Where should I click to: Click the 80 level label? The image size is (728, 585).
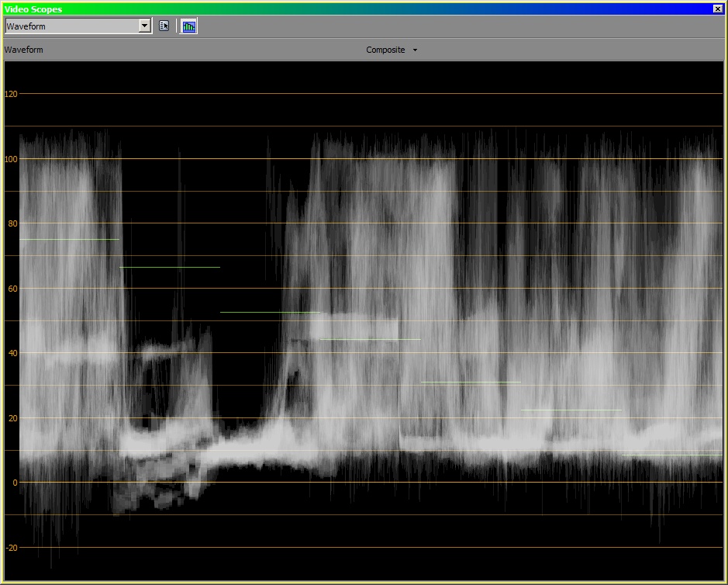[x=11, y=223]
